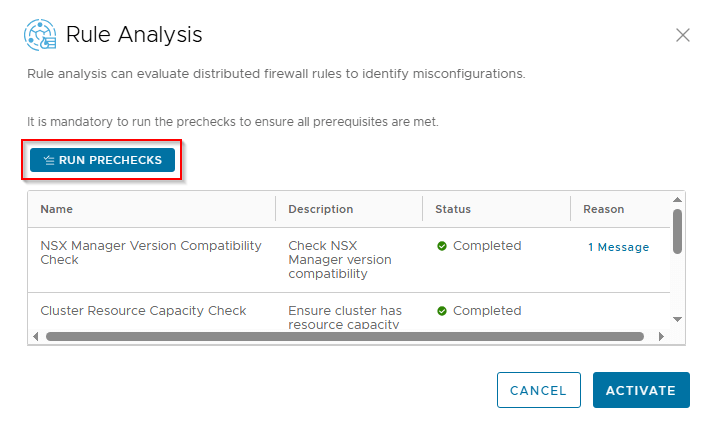The width and height of the screenshot is (712, 423).
Task: Click green check icon for NSX Manager check
Action: [x=442, y=246]
